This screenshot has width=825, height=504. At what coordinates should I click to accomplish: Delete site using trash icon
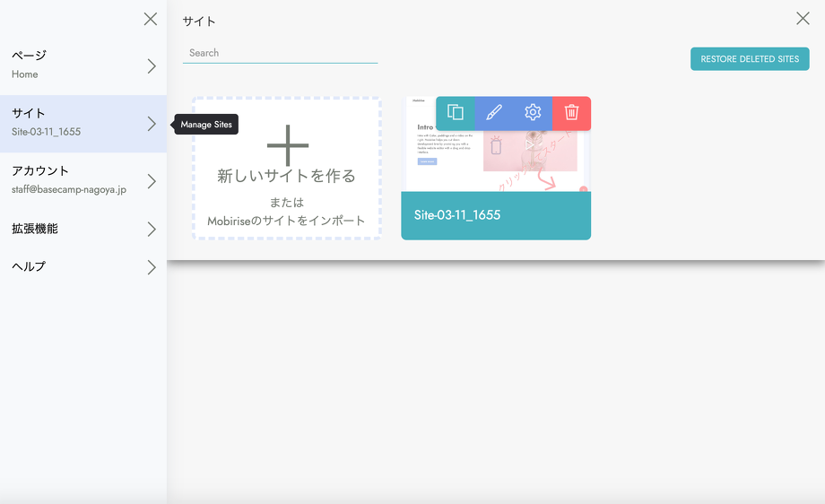point(571,113)
